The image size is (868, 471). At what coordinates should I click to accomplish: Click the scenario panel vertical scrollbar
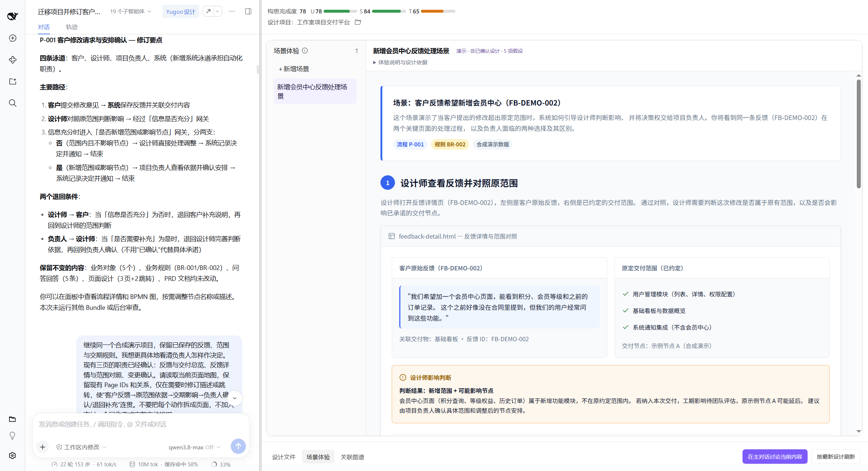pos(859,134)
